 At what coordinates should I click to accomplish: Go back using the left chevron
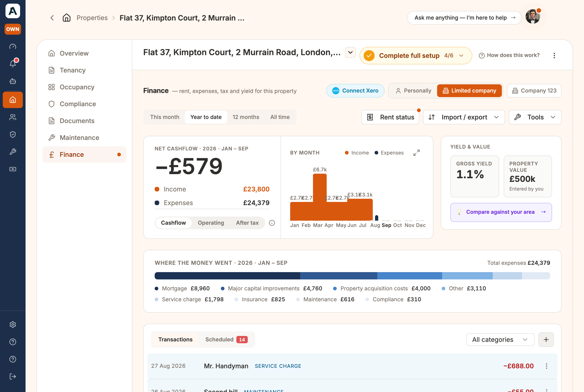[52, 18]
